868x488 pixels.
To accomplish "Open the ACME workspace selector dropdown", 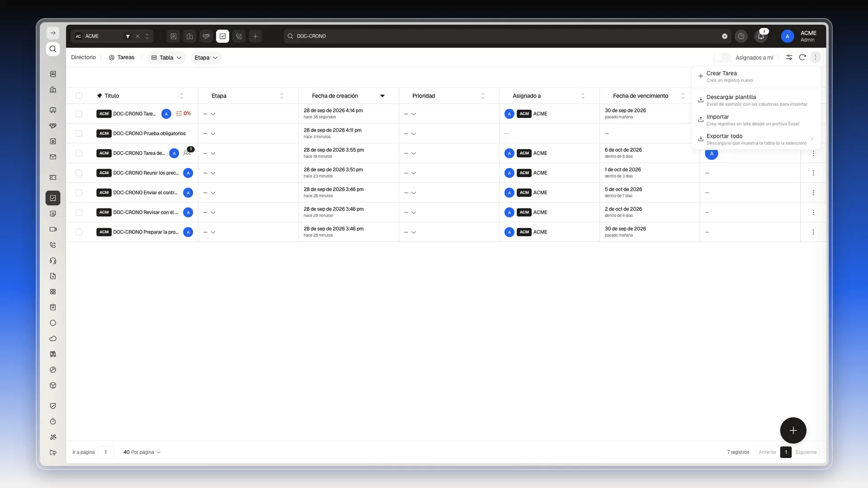I will pyautogui.click(x=112, y=36).
